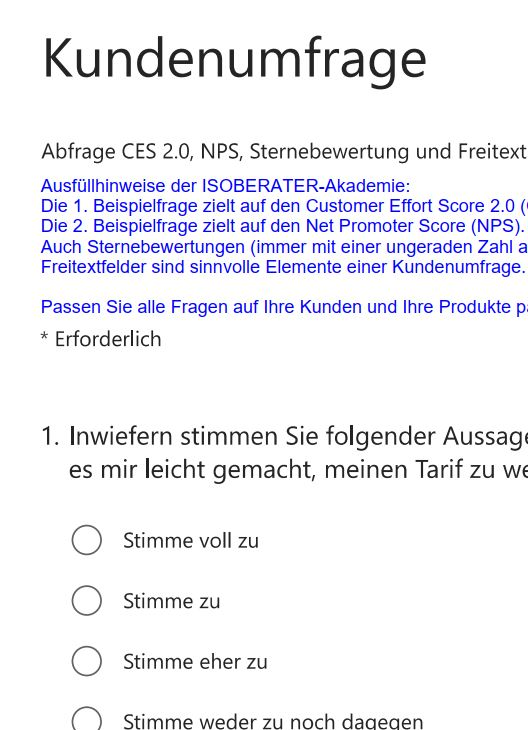
Task: Click the "Stimme weder zu noch dagegen" text
Action: click(x=273, y=720)
